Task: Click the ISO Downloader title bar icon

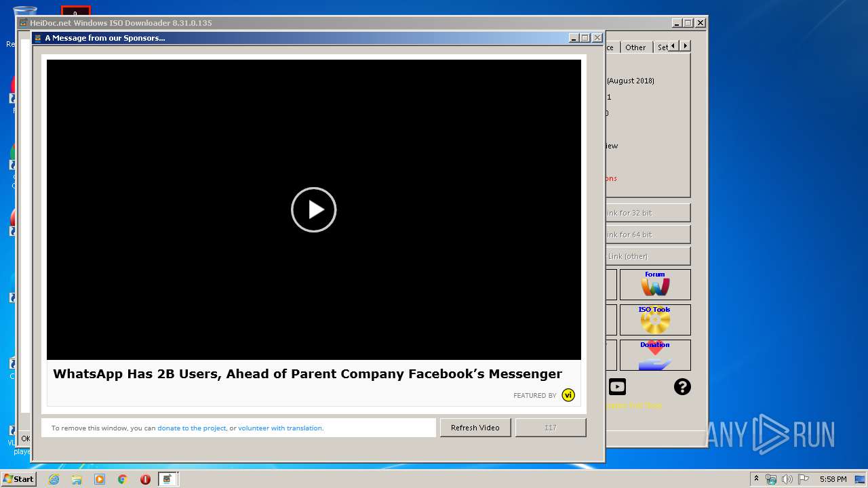Action: pos(23,23)
